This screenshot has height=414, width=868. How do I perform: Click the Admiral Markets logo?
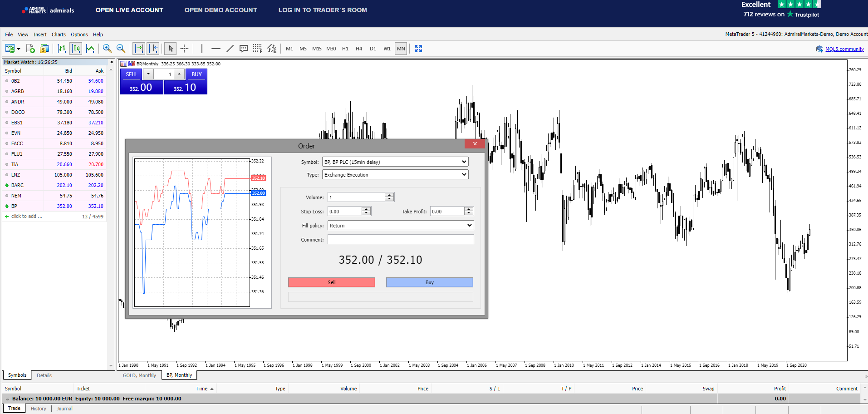(x=48, y=10)
